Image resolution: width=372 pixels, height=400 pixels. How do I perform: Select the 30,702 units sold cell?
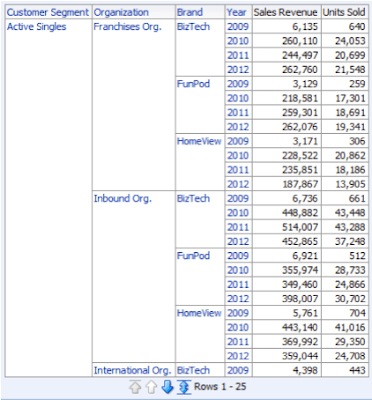coord(345,299)
